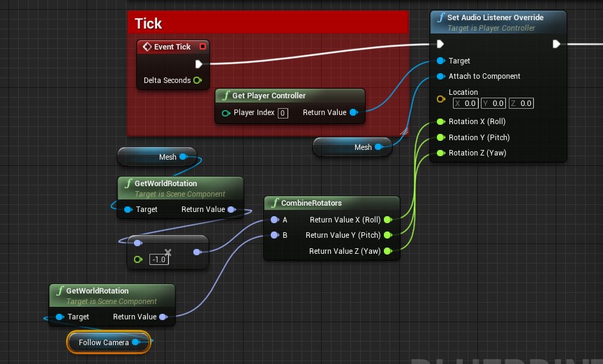The width and height of the screenshot is (603, 364).
Task: Click Set Audio Listener Override's execution output pin
Action: coord(556,44)
